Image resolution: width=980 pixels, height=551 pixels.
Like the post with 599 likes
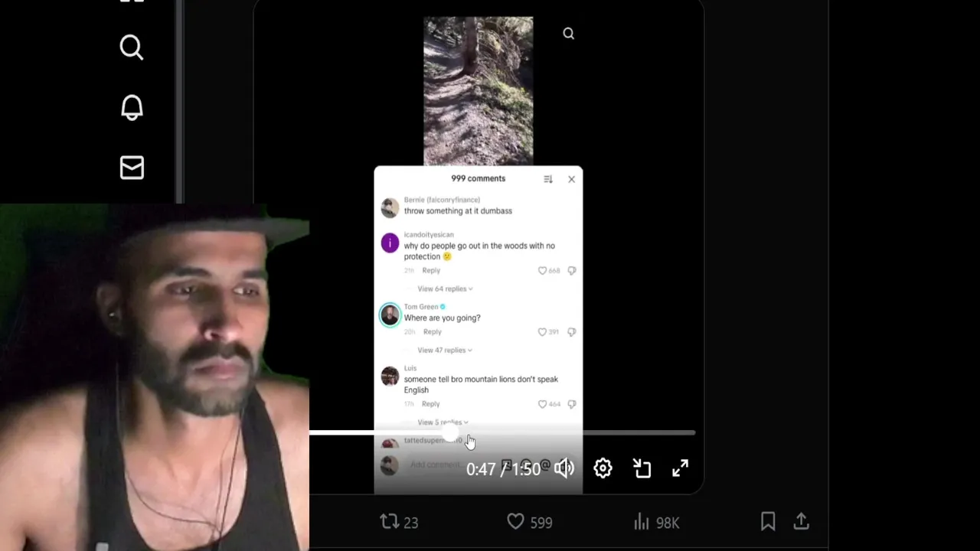pyautogui.click(x=529, y=522)
